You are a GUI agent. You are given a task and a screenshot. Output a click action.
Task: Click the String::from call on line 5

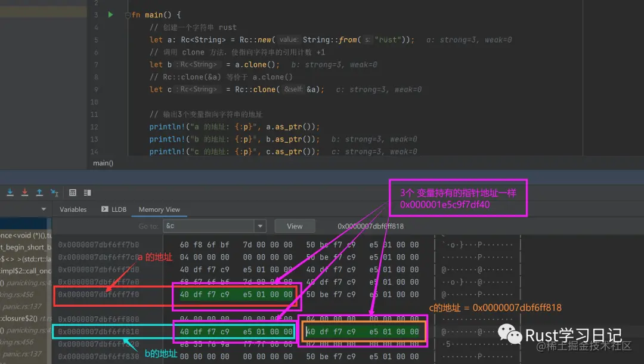pyautogui.click(x=354, y=40)
